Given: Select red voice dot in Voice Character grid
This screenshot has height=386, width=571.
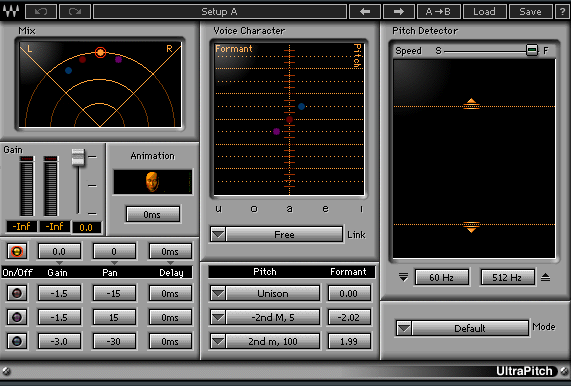Looking at the screenshot, I should [x=290, y=119].
